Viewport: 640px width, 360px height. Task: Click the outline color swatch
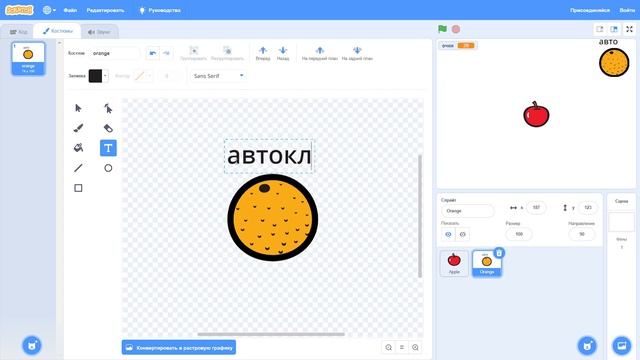click(x=140, y=76)
